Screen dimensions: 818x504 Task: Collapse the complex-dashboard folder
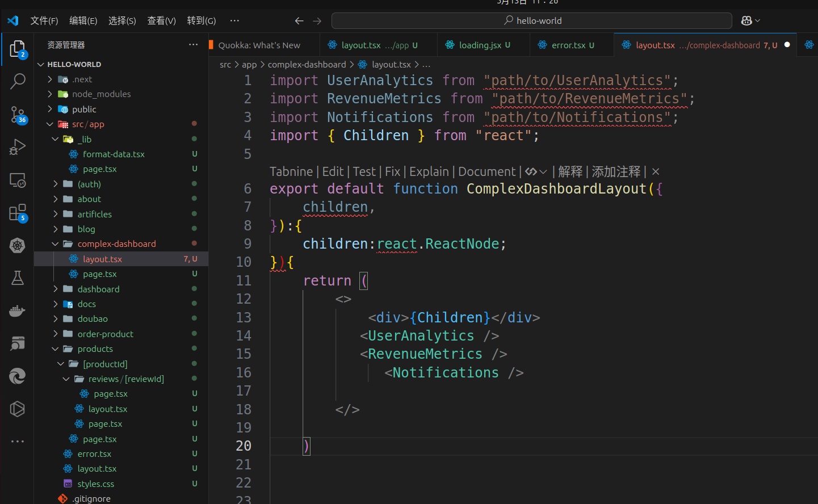(116, 244)
